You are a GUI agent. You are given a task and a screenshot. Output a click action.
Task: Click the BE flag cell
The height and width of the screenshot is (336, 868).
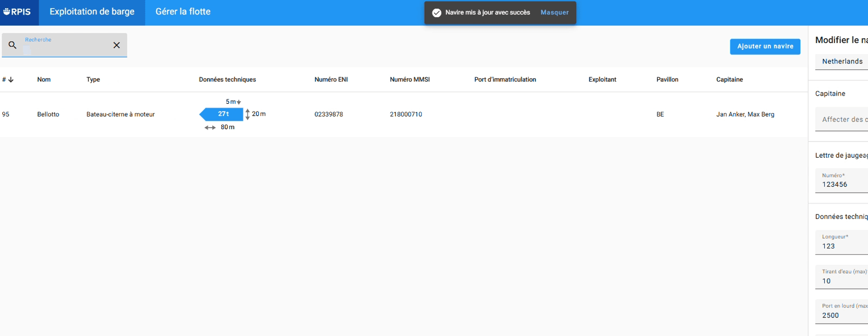point(660,114)
